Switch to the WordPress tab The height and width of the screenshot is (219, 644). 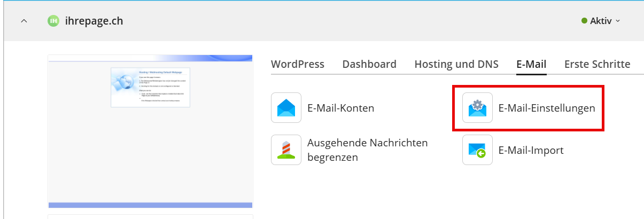[297, 65]
